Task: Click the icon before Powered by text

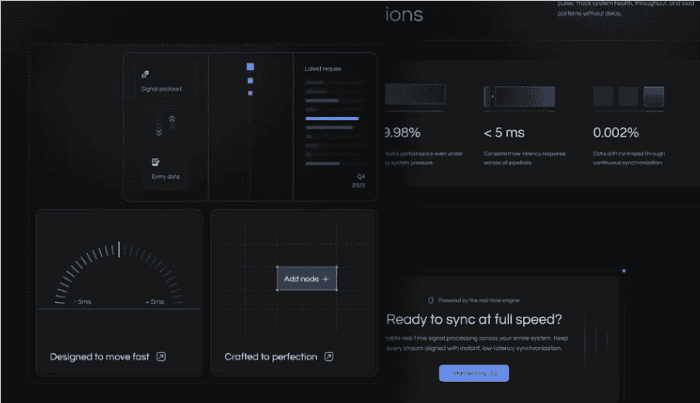Action: pos(431,300)
